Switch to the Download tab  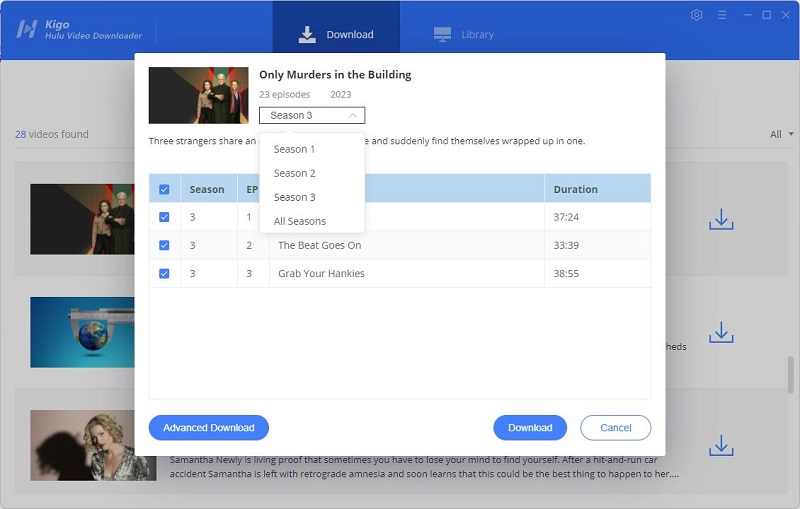[336, 34]
